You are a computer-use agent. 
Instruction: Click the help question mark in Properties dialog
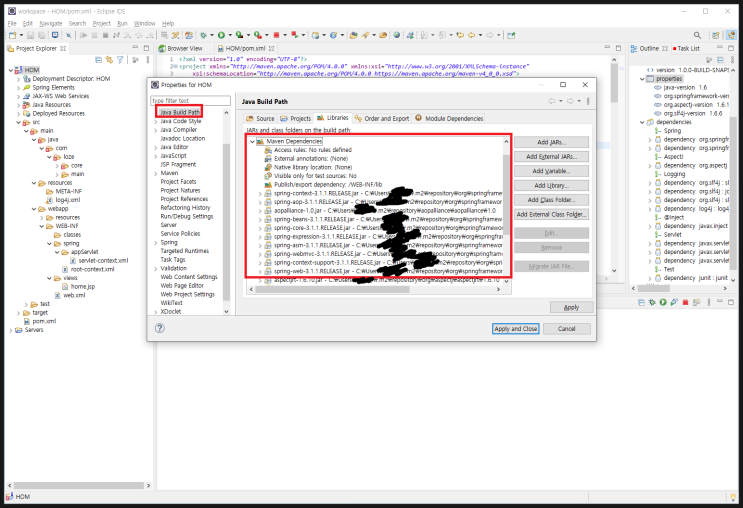point(160,328)
